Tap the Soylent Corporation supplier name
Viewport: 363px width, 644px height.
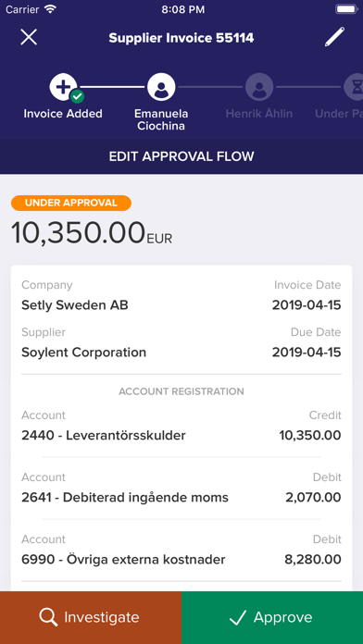click(x=84, y=353)
